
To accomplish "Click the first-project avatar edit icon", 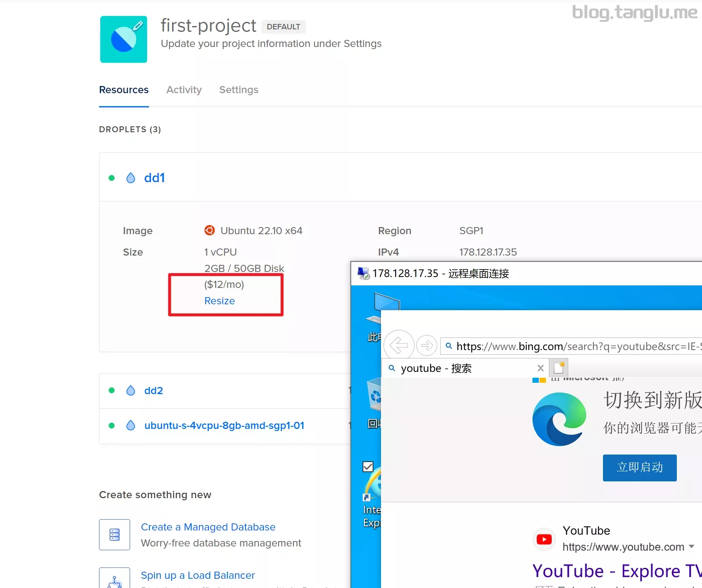I will [138, 26].
